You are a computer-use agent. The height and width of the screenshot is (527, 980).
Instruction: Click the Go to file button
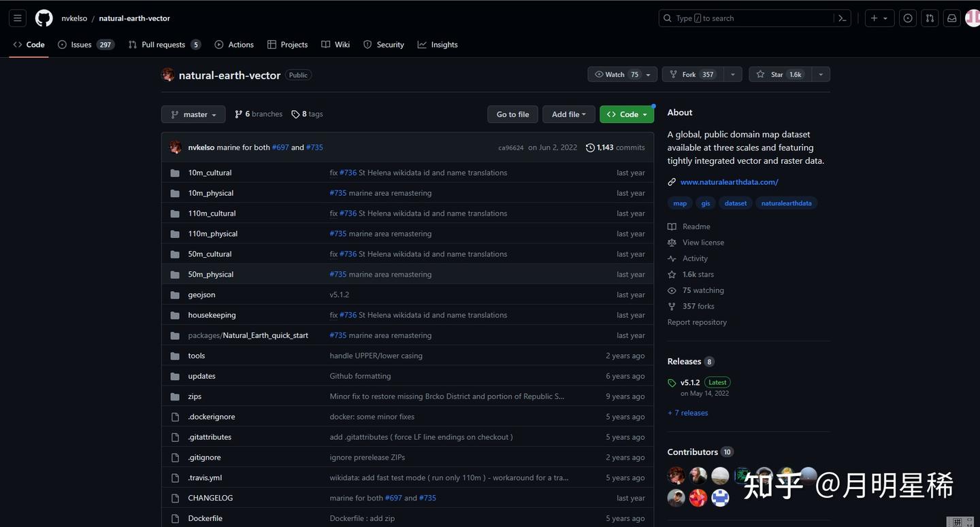pyautogui.click(x=512, y=114)
